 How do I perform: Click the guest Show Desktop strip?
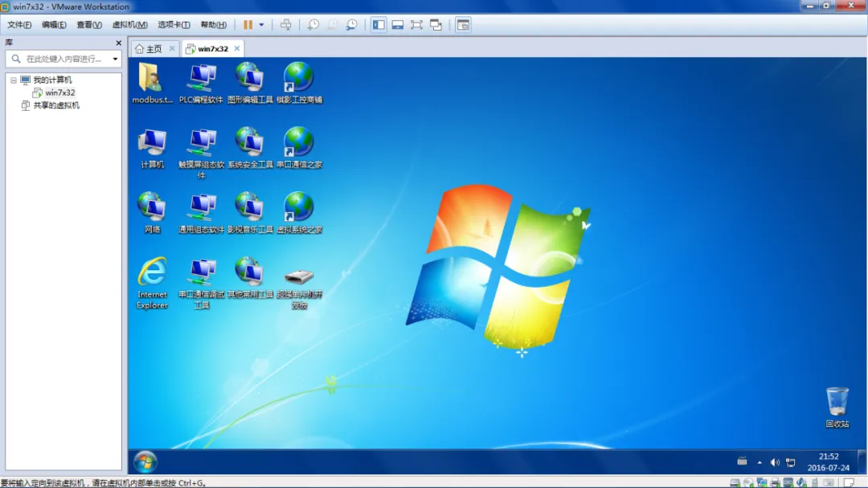[862, 461]
